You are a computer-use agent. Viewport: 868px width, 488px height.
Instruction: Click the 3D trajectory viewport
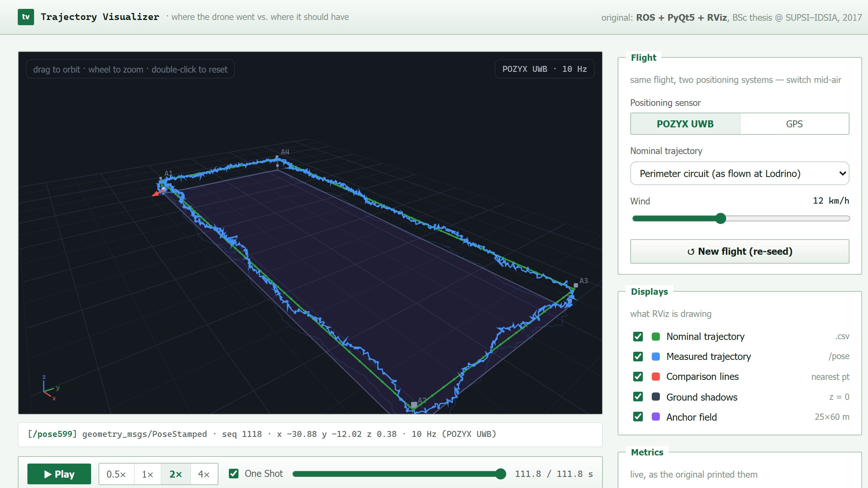coord(310,233)
